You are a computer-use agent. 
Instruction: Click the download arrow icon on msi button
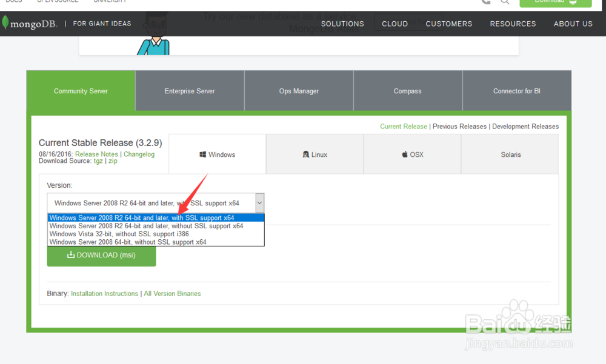(x=71, y=254)
